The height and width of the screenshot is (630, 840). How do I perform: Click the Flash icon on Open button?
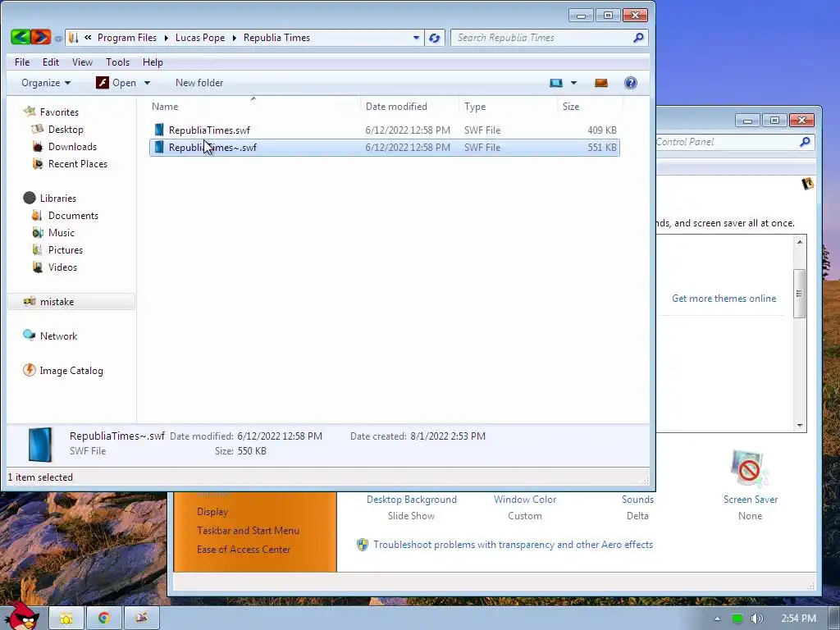pyautogui.click(x=103, y=83)
